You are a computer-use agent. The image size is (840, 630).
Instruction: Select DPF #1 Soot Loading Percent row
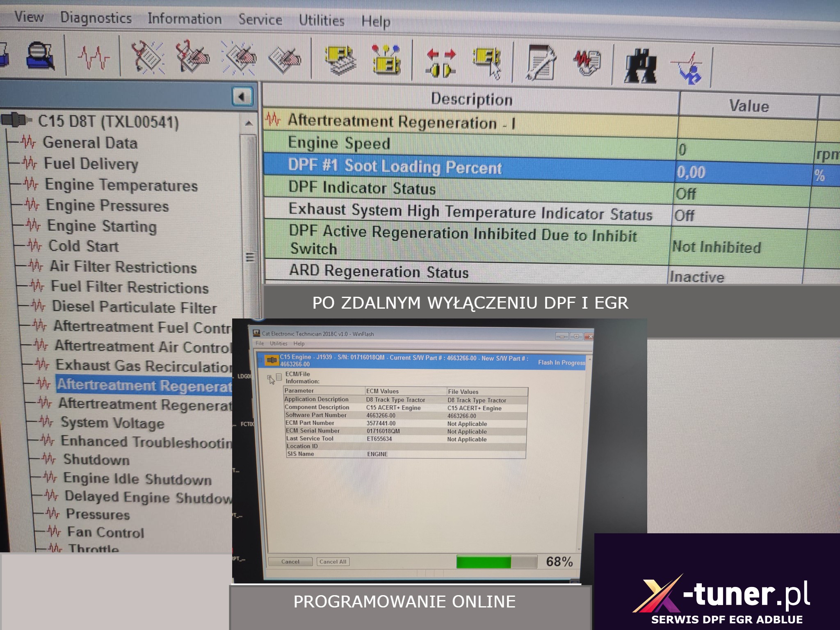(395, 167)
